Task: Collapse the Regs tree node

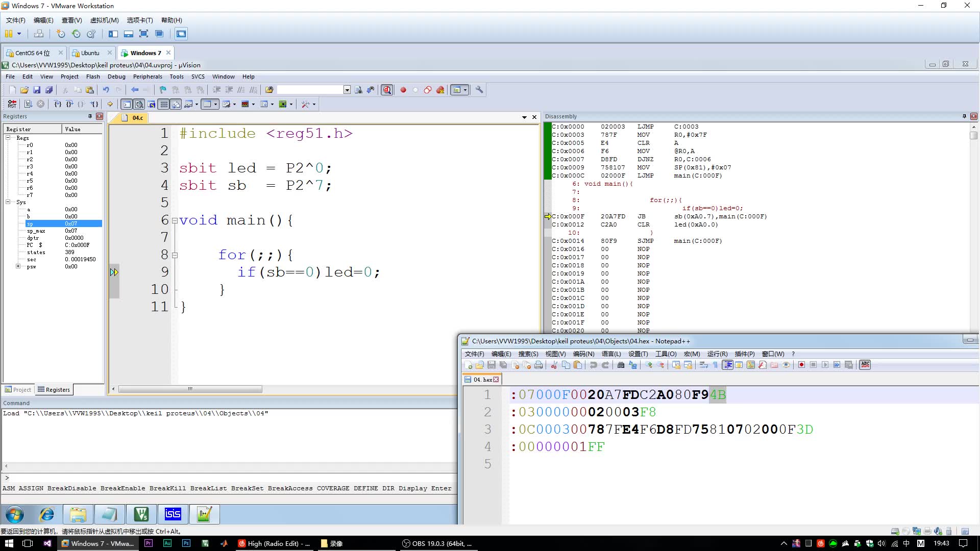Action: click(8, 138)
